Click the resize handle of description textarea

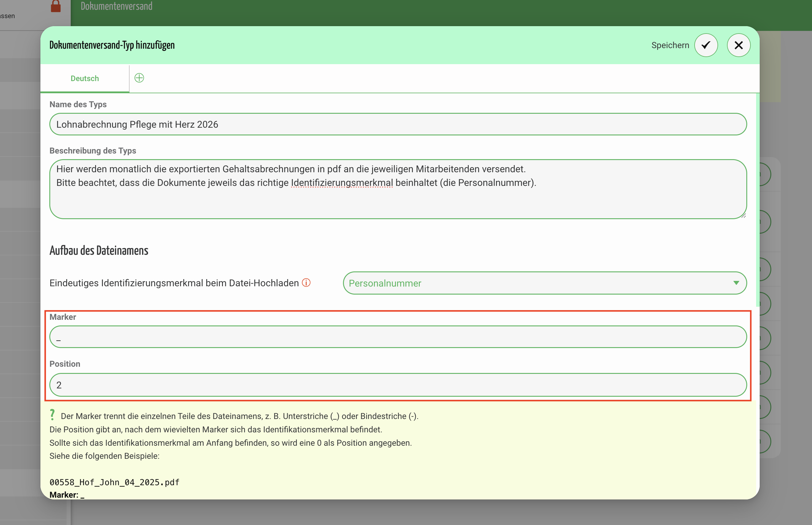(x=743, y=216)
